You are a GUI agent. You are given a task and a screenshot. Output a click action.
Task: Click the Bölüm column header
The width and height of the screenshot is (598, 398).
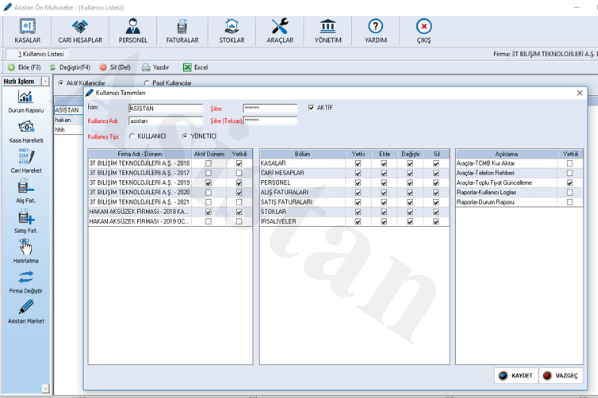point(302,154)
